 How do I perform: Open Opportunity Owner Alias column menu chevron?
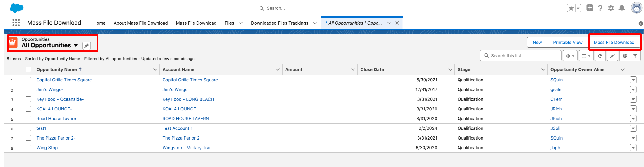coord(622,70)
